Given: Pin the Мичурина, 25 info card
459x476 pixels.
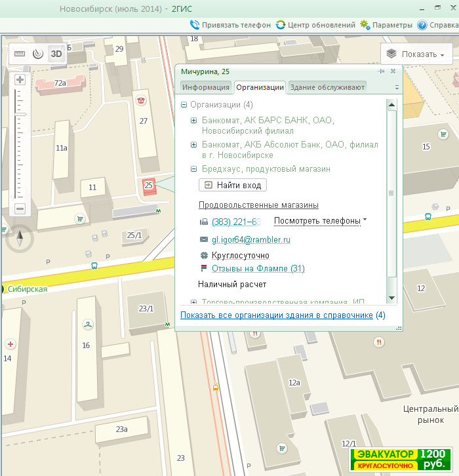Looking at the screenshot, I should (381, 71).
